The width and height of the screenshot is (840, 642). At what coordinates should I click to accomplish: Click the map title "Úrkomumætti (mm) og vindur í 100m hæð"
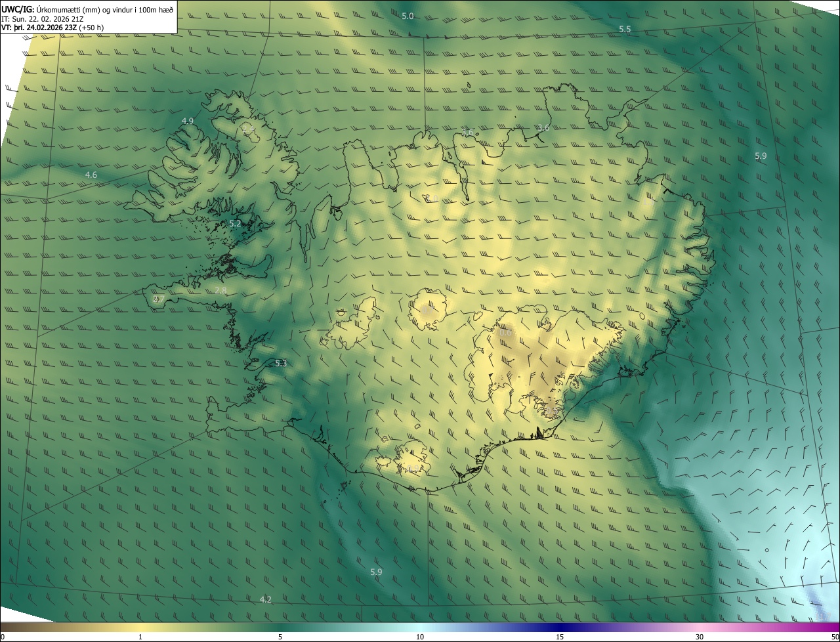click(104, 10)
